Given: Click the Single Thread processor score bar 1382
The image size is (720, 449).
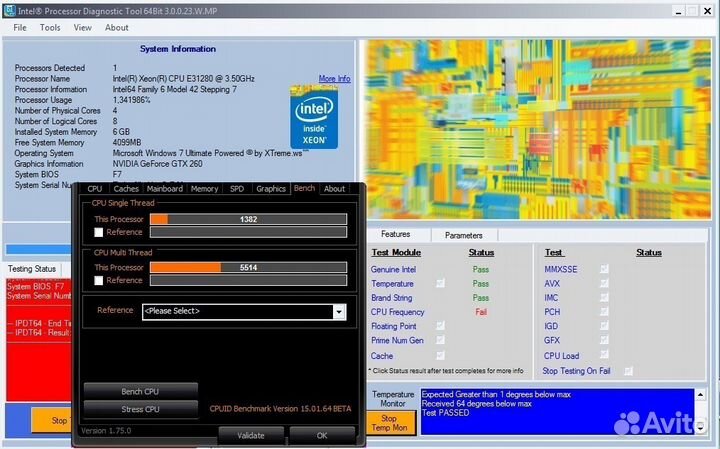Looking at the screenshot, I should pyautogui.click(x=248, y=219).
